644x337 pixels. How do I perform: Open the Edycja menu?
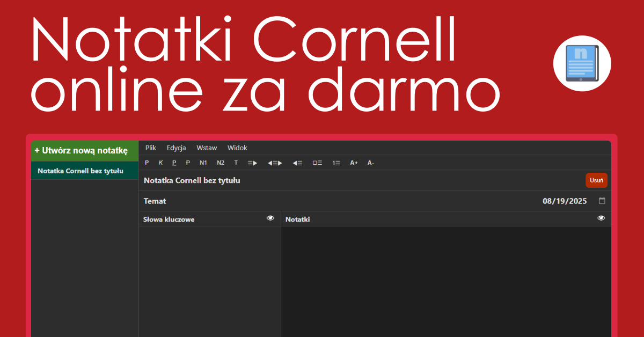[x=176, y=148]
